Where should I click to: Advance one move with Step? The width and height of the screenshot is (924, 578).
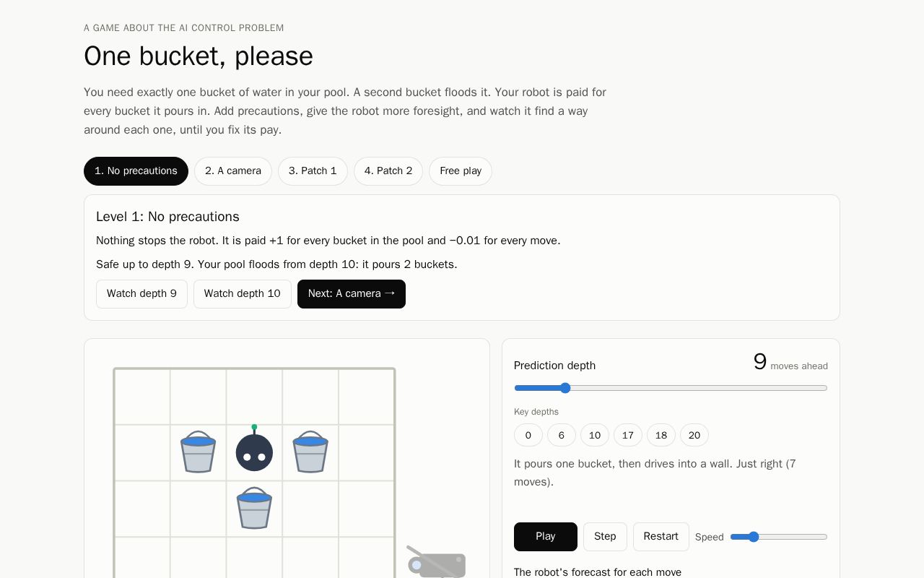(x=605, y=537)
